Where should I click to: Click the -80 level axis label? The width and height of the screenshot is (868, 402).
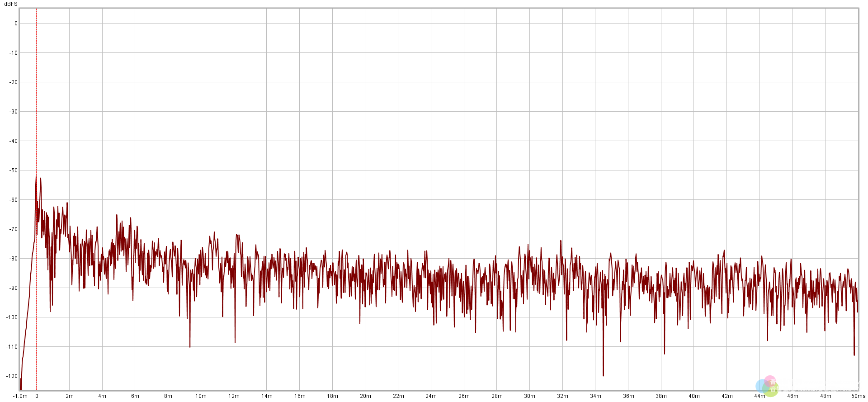click(14, 259)
